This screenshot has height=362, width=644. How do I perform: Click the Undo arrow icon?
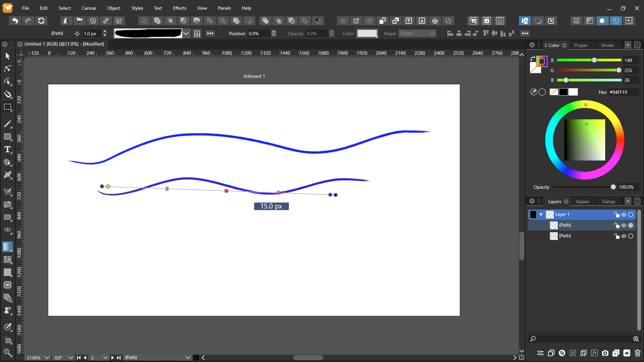pos(15,21)
